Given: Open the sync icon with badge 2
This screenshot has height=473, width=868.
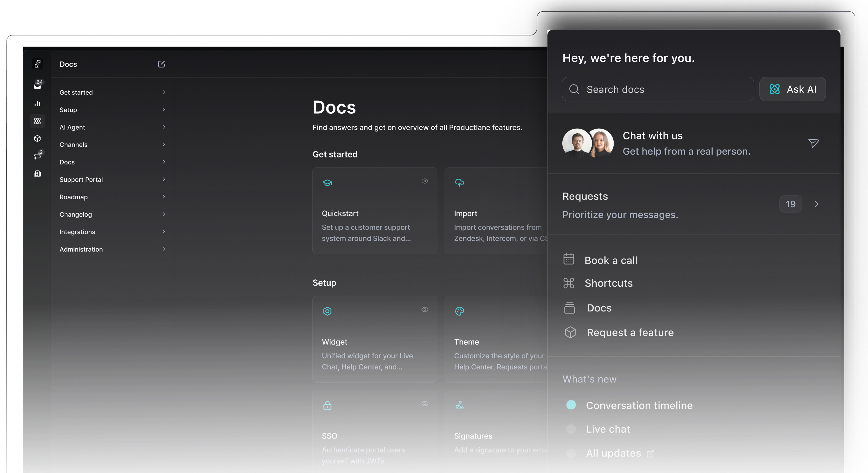Looking at the screenshot, I should tap(37, 156).
